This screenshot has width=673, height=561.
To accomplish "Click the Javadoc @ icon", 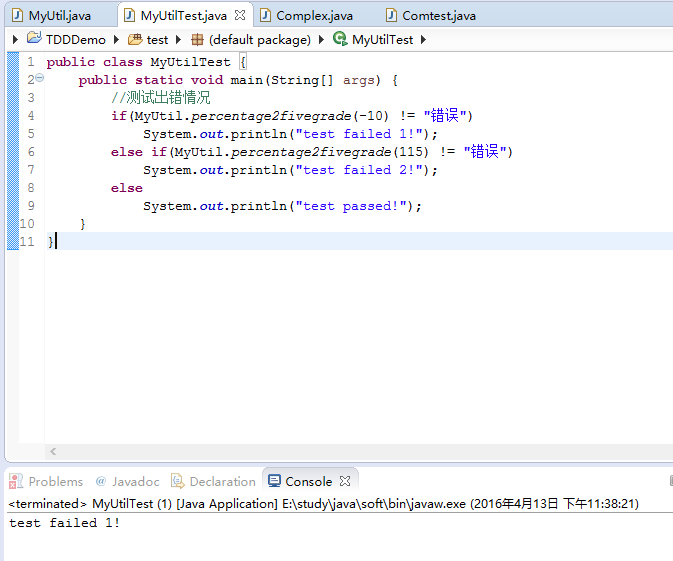I will 101,481.
